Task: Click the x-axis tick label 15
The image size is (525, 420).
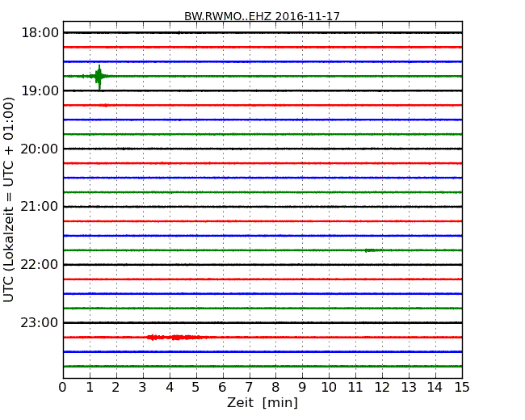Action: point(462,388)
